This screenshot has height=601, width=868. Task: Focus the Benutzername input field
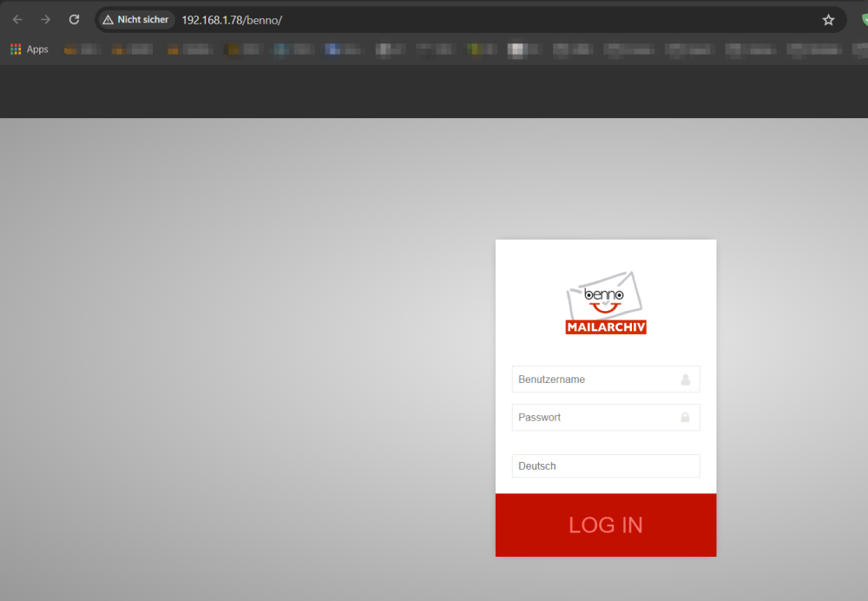click(606, 380)
